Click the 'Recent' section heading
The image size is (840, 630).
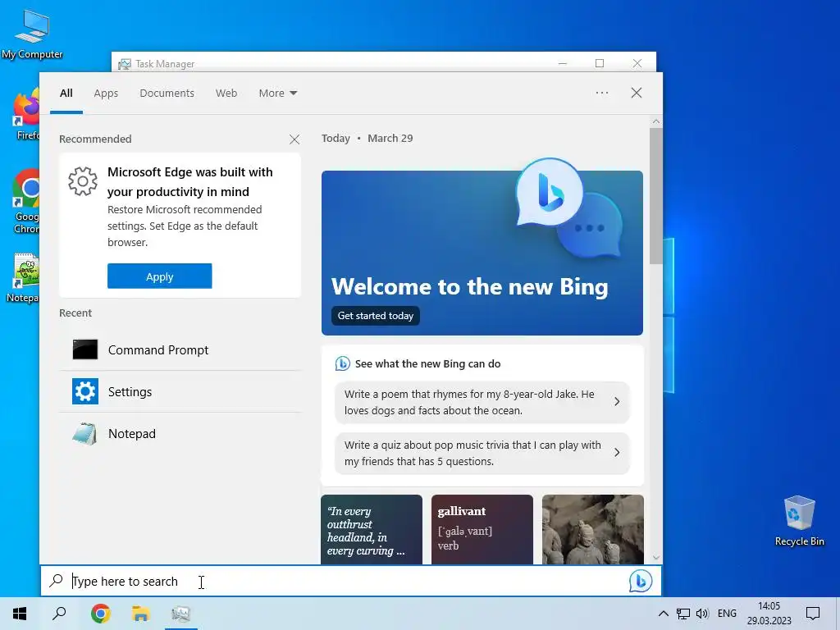point(75,313)
